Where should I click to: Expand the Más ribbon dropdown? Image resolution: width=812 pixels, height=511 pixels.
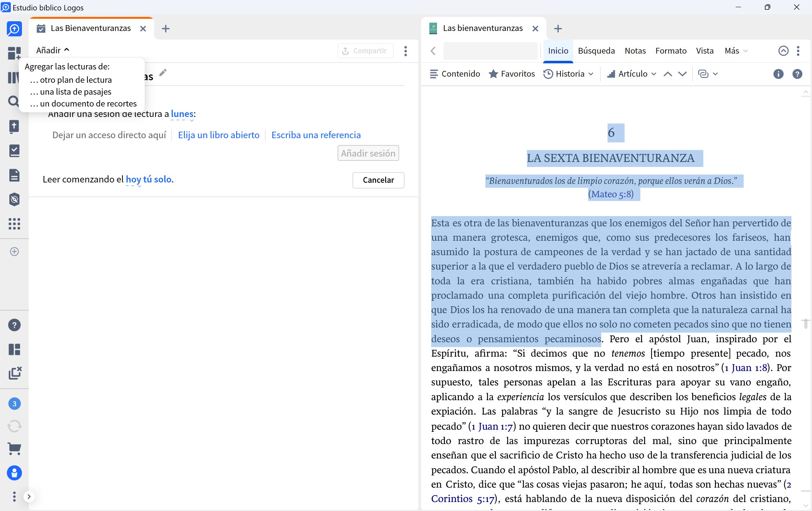(736, 51)
